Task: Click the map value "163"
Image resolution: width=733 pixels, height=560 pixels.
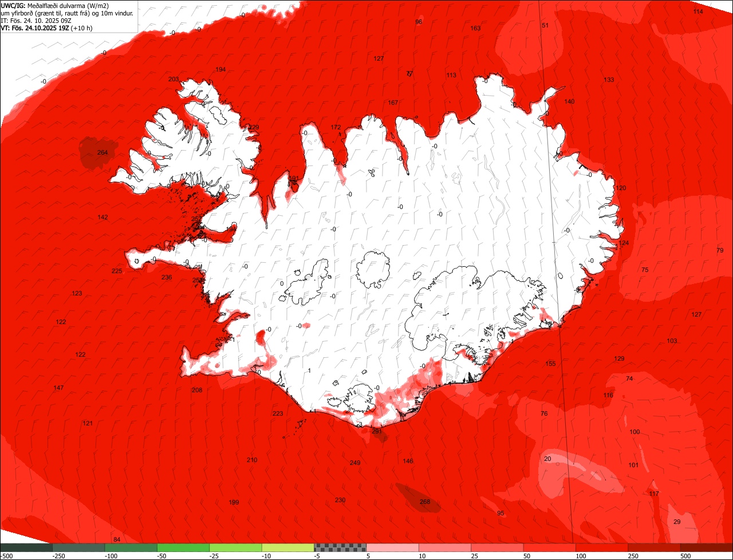Action: [475, 29]
